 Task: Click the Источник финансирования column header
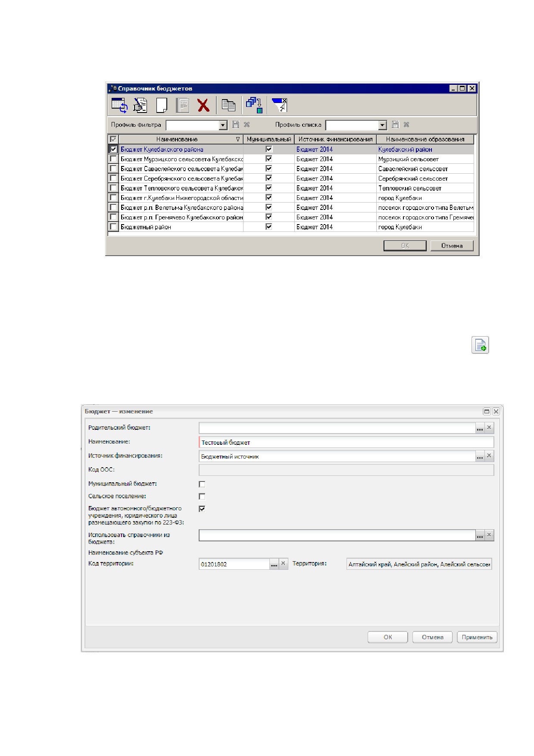click(x=335, y=139)
